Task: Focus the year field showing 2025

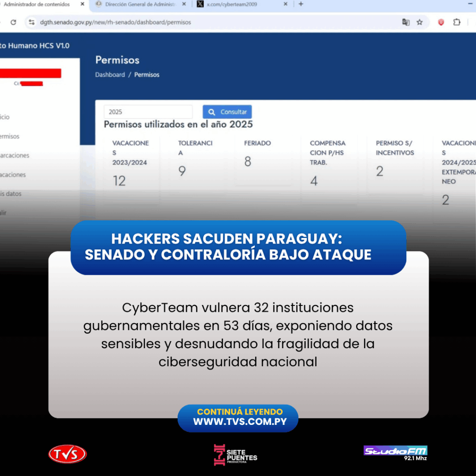Action: [148, 112]
